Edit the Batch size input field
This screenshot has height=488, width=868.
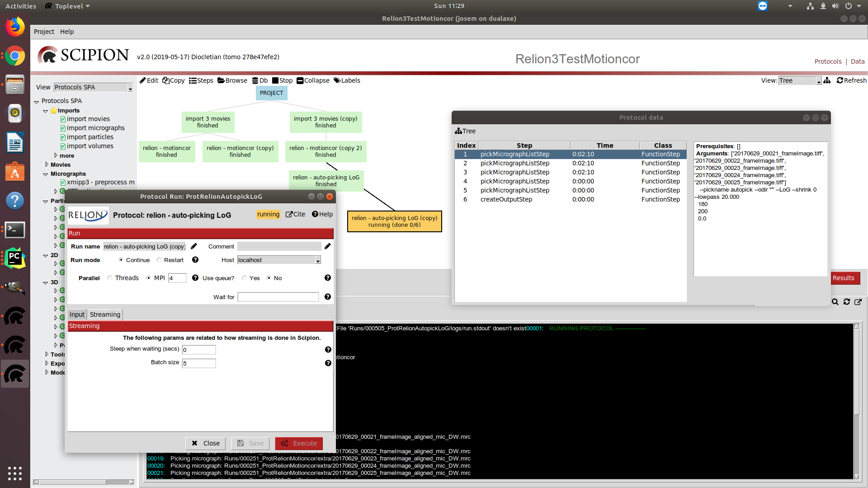coord(199,363)
